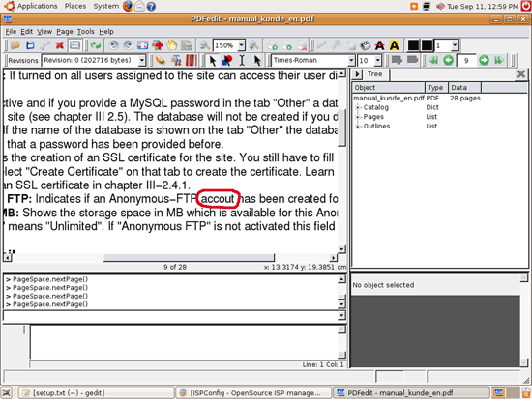The height and width of the screenshot is (399, 532).
Task: Expand the Pages tree node
Action: [357, 117]
